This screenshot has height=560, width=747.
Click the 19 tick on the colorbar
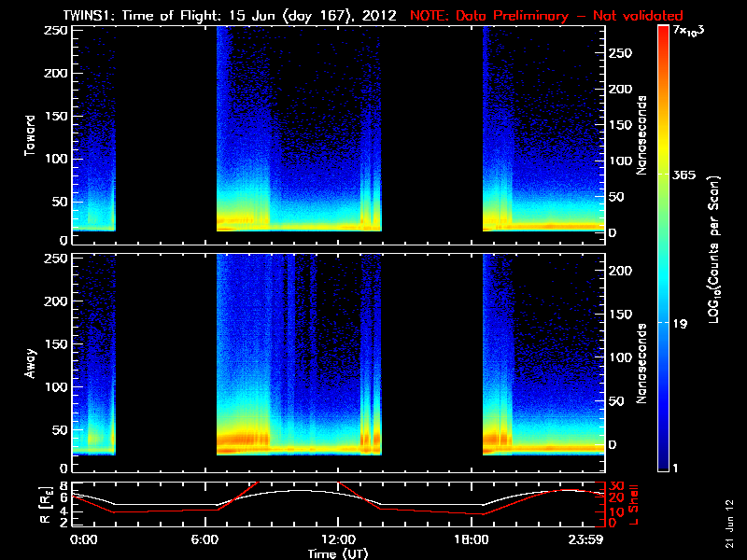click(680, 324)
